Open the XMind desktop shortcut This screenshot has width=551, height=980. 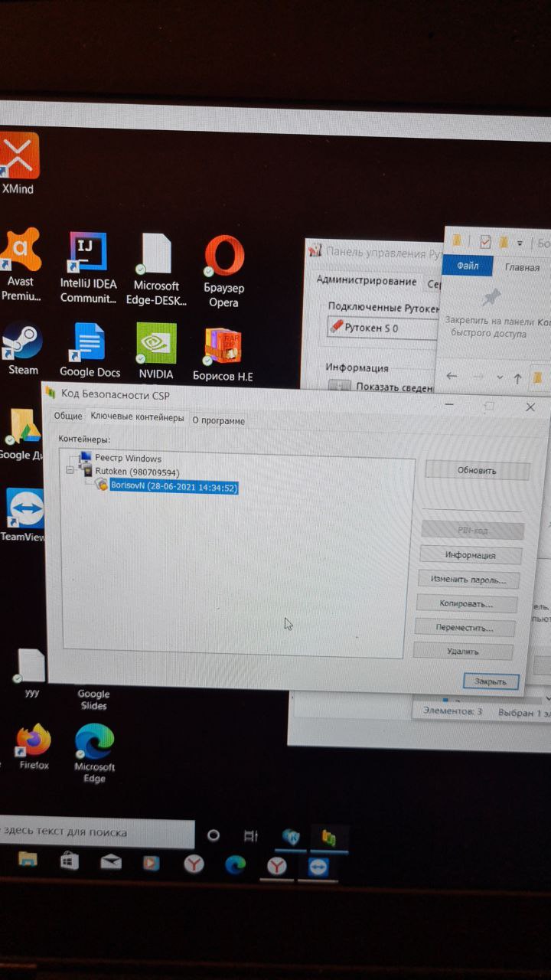pyautogui.click(x=18, y=162)
